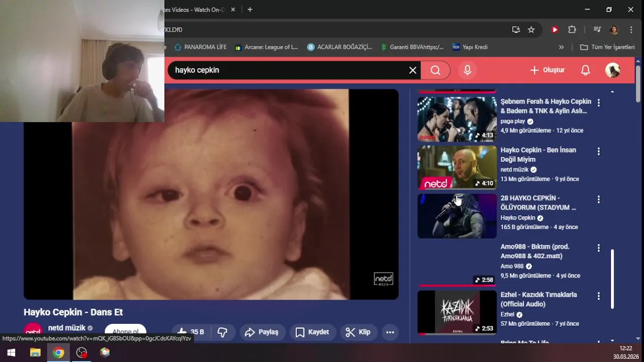Save the video with Kaydet
The width and height of the screenshot is (644, 362).
pos(312,332)
